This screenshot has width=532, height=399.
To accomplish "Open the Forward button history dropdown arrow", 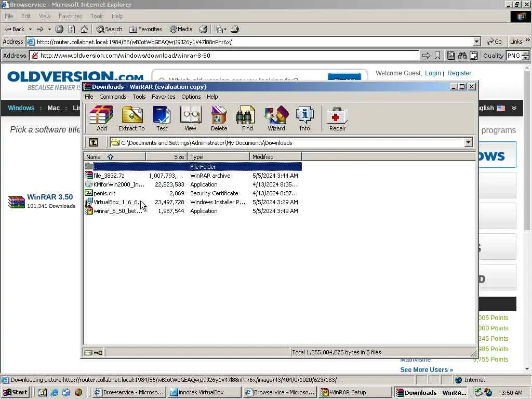I will (x=49, y=29).
